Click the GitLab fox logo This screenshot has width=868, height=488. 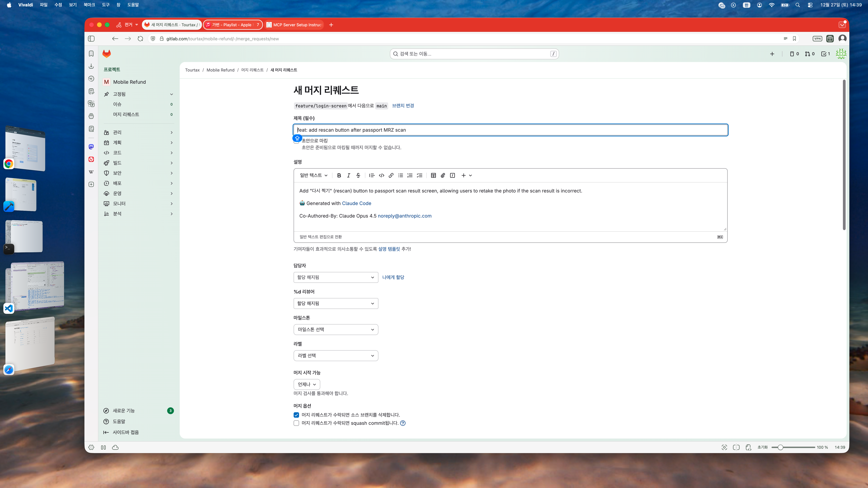pos(106,54)
